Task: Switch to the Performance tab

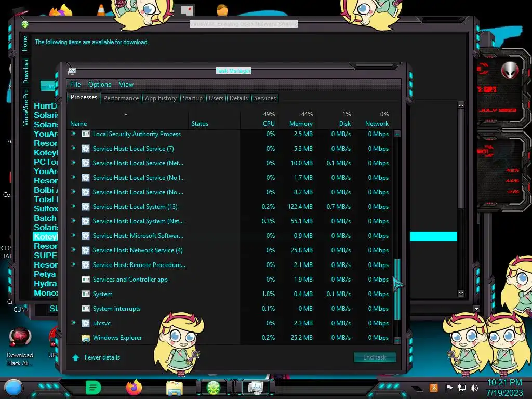Action: (x=121, y=98)
